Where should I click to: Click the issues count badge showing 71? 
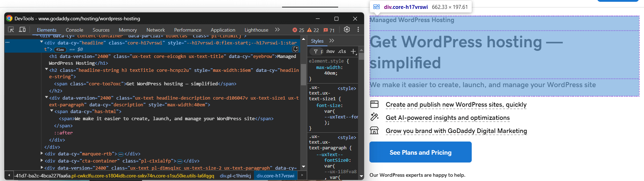329,30
